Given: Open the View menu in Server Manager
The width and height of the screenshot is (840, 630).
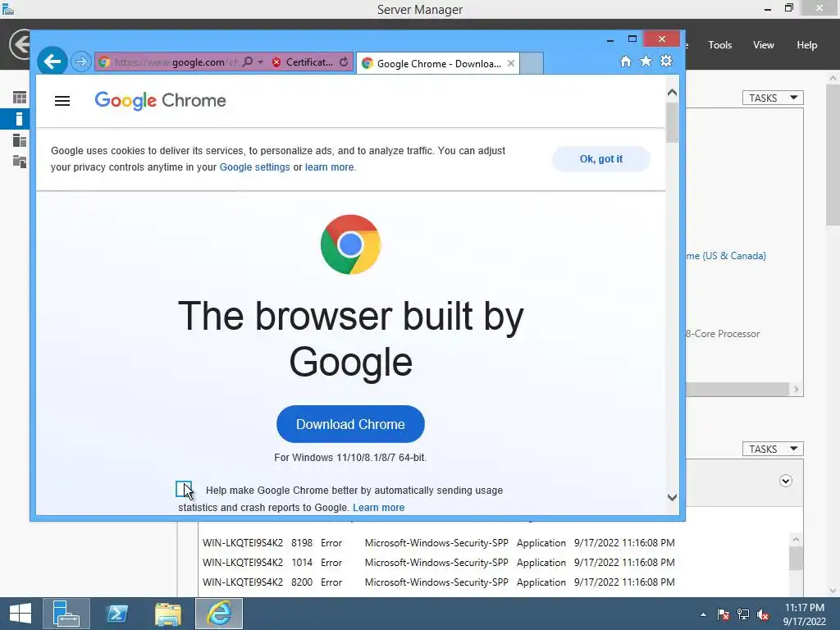Looking at the screenshot, I should pyautogui.click(x=764, y=45).
